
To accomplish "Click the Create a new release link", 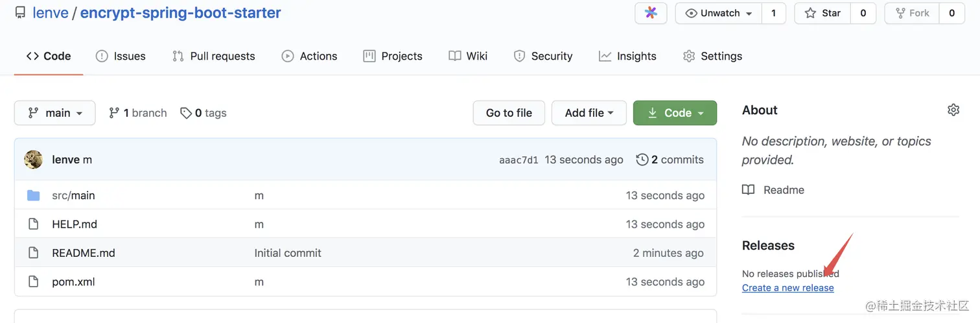I will [x=787, y=288].
